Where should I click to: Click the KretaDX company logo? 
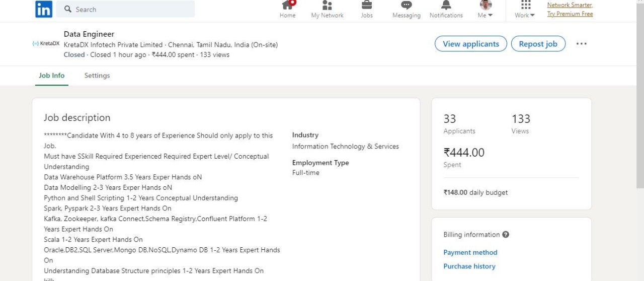pos(46,44)
